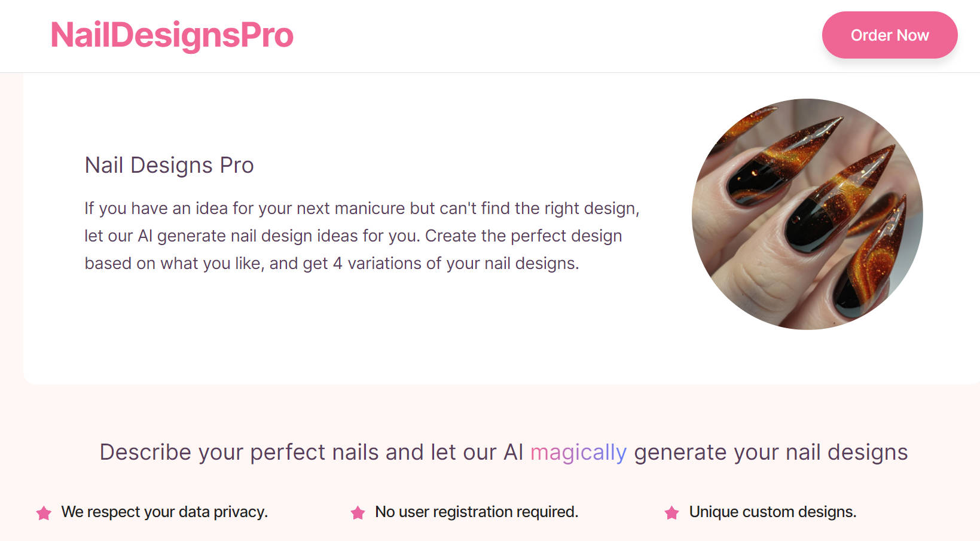Select the "We respect your data privacy." text
980x541 pixels.
pos(164,512)
